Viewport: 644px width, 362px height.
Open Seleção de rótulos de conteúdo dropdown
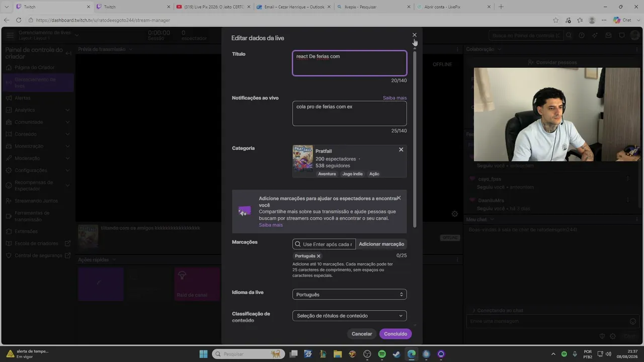349,316
